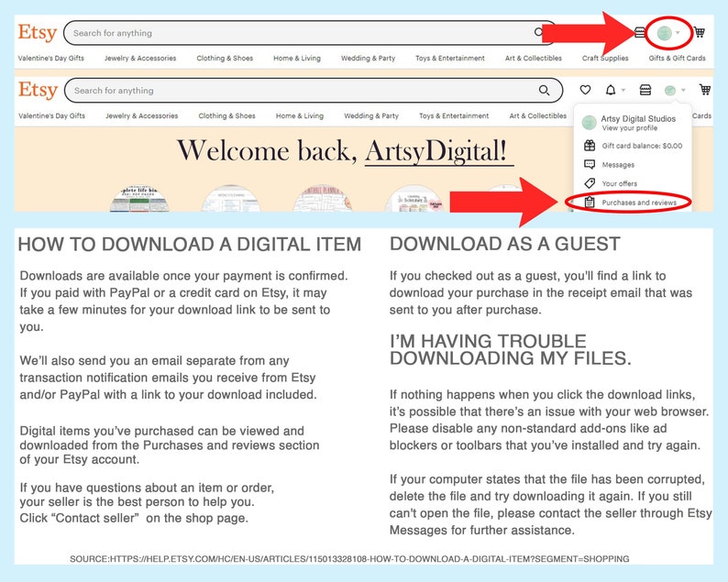The height and width of the screenshot is (582, 728).
Task: Open Jewelry & Accessories in the topmost navigation bar
Action: (140, 58)
